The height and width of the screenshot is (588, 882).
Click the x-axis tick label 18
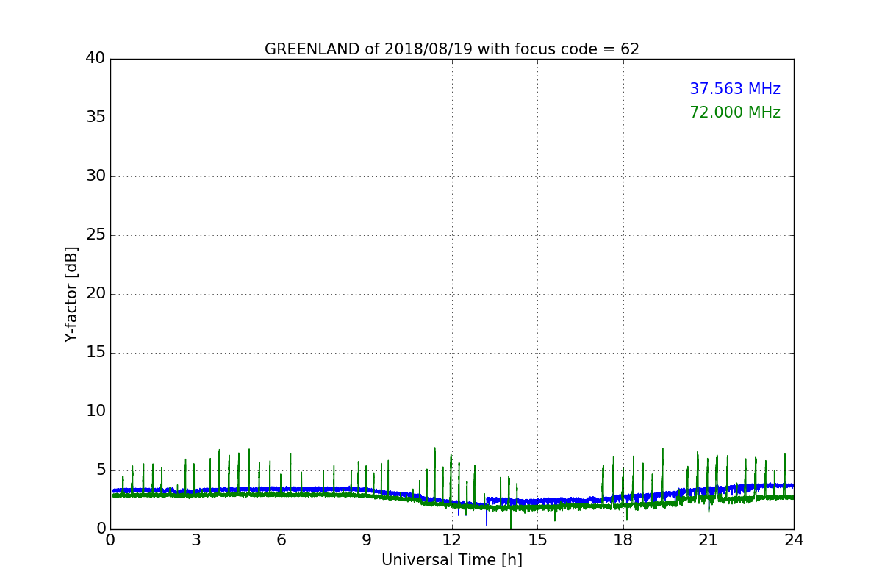tap(623, 540)
